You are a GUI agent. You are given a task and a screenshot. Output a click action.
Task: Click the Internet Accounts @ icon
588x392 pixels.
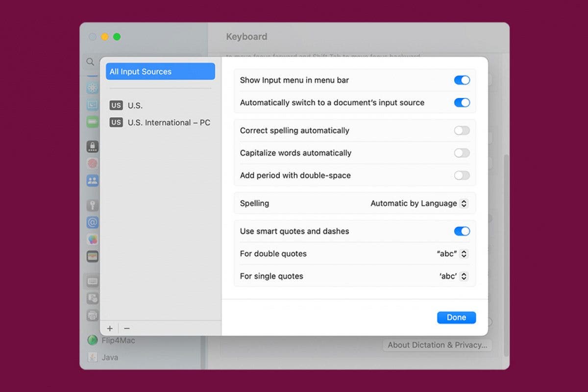pos(92,222)
